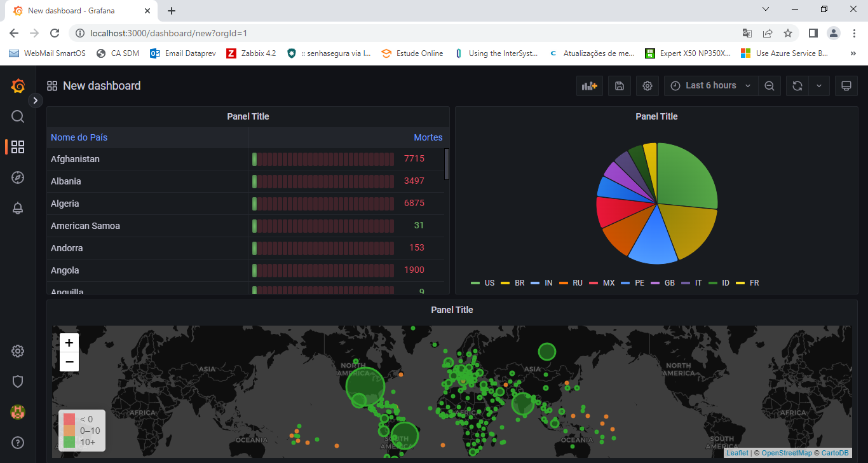Open dashboard settings gear icon
Viewport: 868px width, 463px height.
coord(648,86)
